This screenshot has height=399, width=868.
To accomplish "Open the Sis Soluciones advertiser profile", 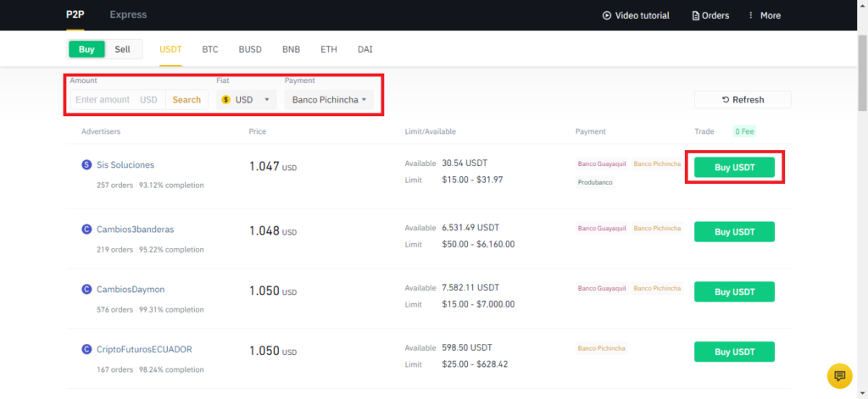I will tap(125, 164).
